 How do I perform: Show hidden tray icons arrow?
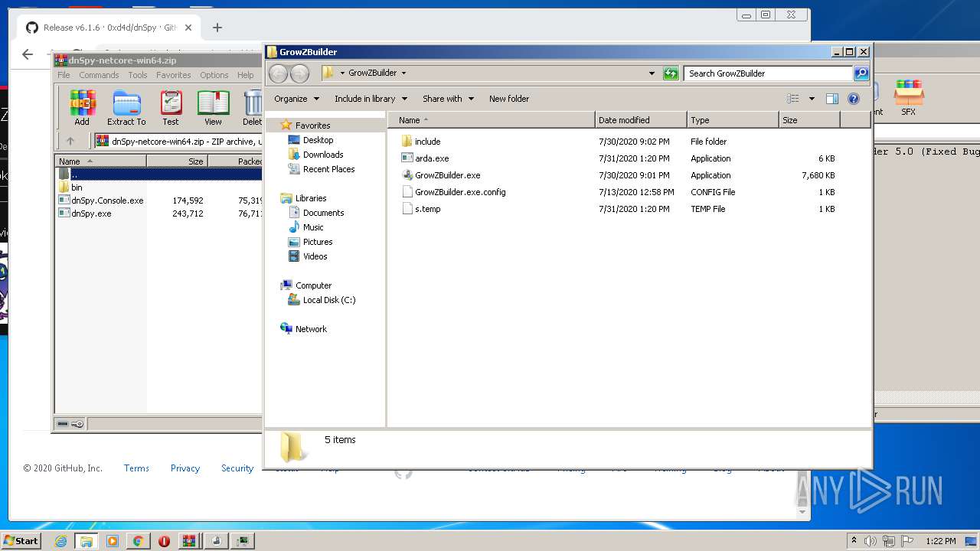(x=854, y=541)
